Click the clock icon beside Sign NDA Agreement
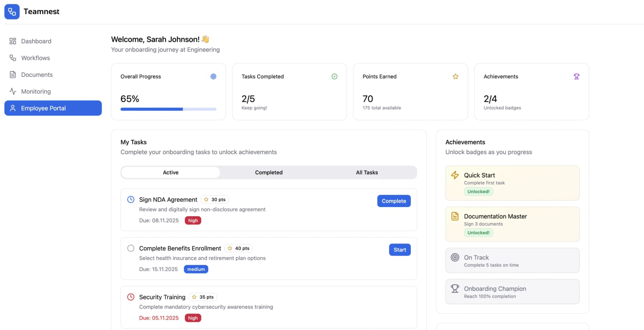The image size is (644, 330). [x=130, y=199]
